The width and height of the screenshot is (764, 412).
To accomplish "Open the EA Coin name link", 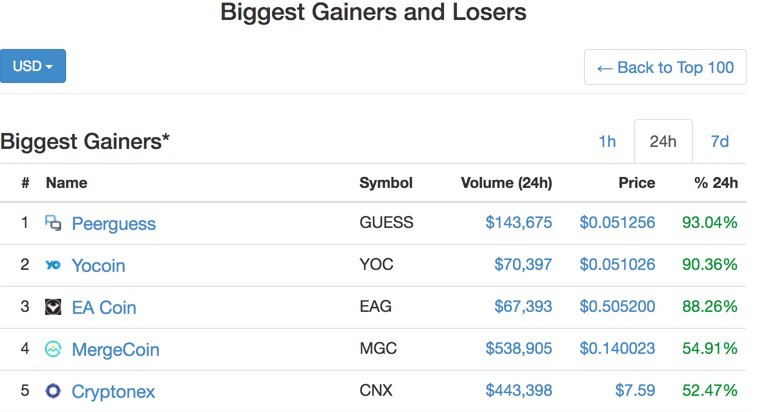I will (x=104, y=307).
